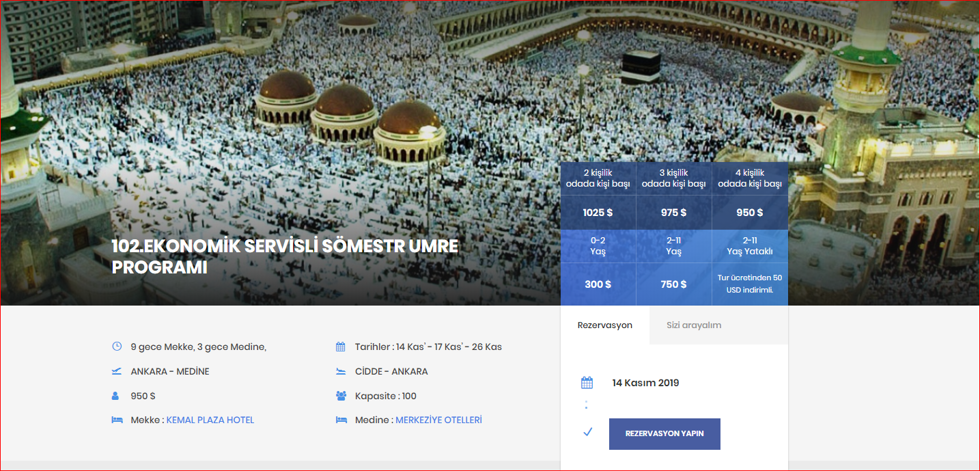The image size is (980, 471).
Task: Click the bed icon beside Medine hotel info
Action: click(339, 419)
